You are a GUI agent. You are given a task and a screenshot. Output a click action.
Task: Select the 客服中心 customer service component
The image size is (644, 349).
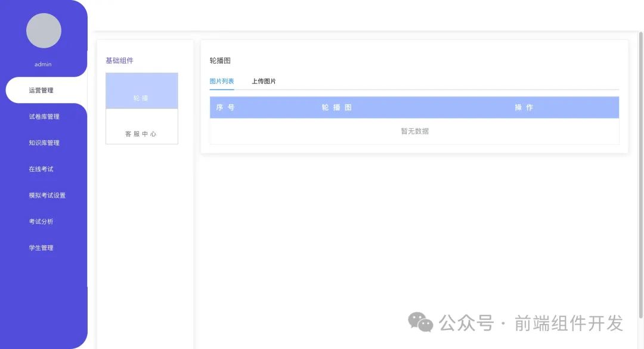[x=141, y=133]
